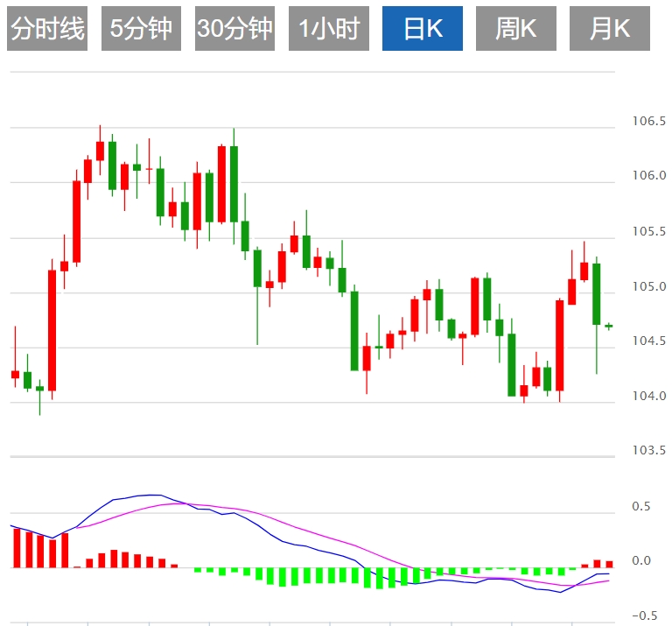Image resolution: width=672 pixels, height=626 pixels.
Task: Select the 30分钟 interval tab
Action: [234, 28]
